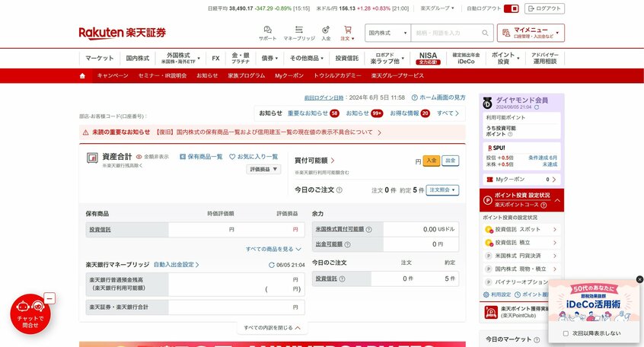Collapse the ポイント投資 設定状況 panel
This screenshot has height=347, width=644.
557,200
